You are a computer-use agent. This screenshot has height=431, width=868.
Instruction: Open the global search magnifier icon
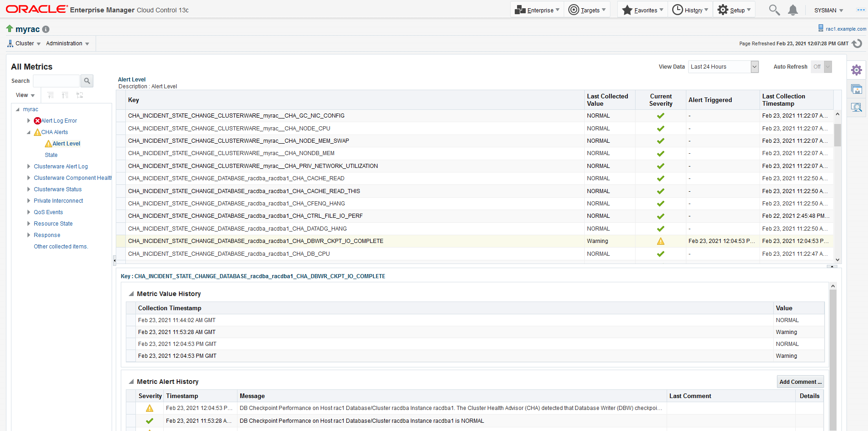tap(774, 10)
